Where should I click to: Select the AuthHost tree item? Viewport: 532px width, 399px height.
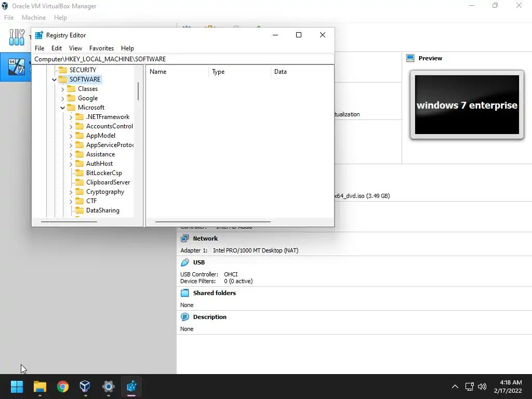[99, 164]
